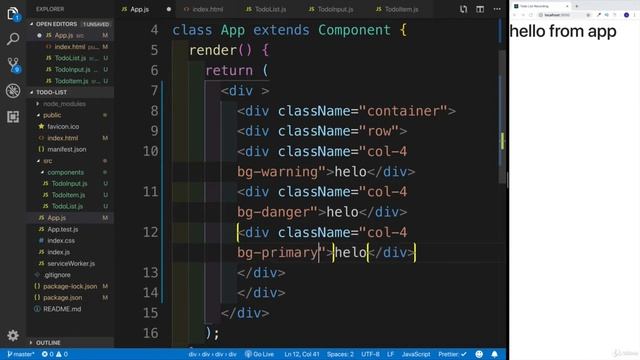Click unsaved dot on App.js tab
Screen dimensions: 640x360
click(169, 9)
